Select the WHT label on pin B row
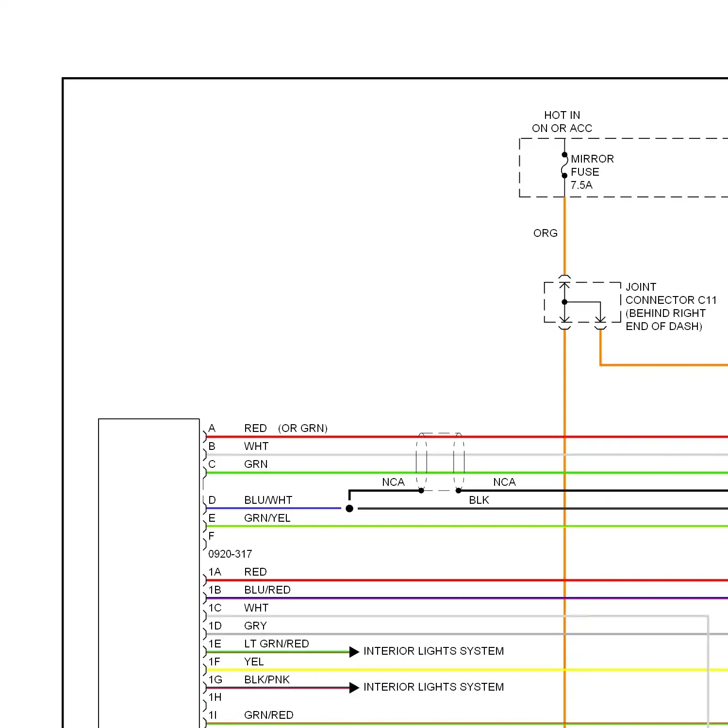728x728 pixels. (256, 447)
